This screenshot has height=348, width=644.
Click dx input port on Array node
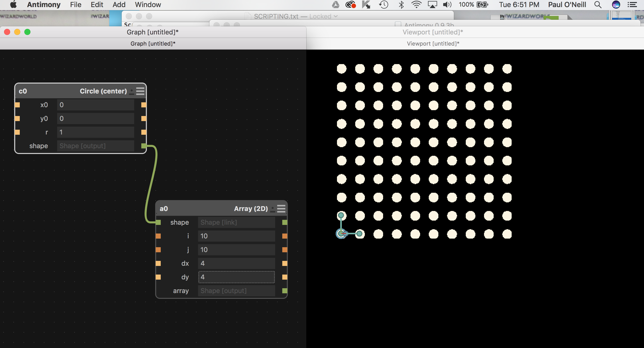[x=158, y=263]
